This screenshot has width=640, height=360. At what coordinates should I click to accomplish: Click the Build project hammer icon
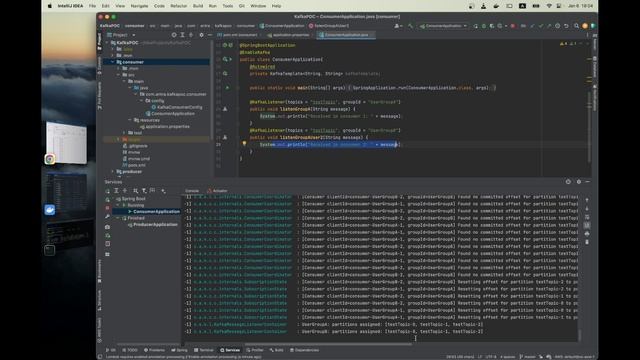pyautogui.click(x=411, y=26)
